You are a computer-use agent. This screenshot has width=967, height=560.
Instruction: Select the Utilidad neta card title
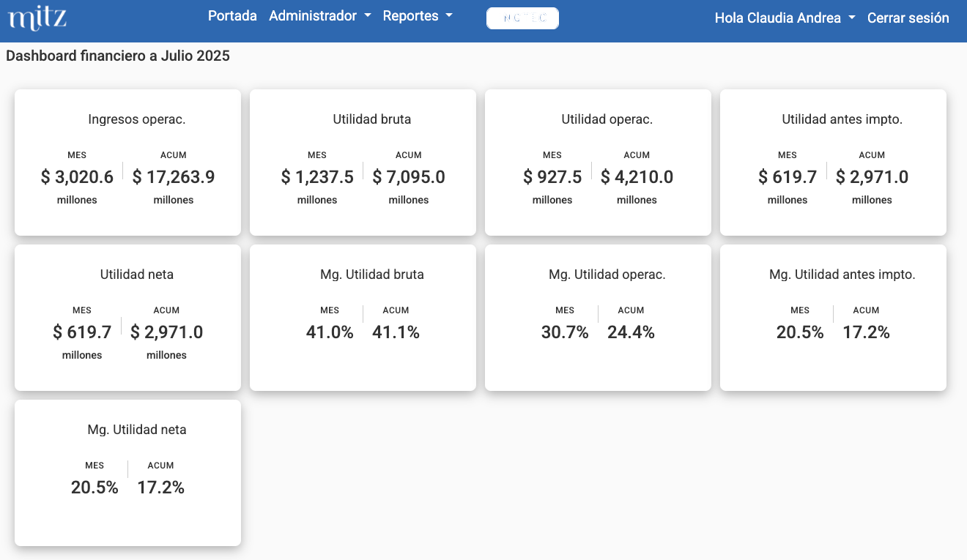coord(137,275)
